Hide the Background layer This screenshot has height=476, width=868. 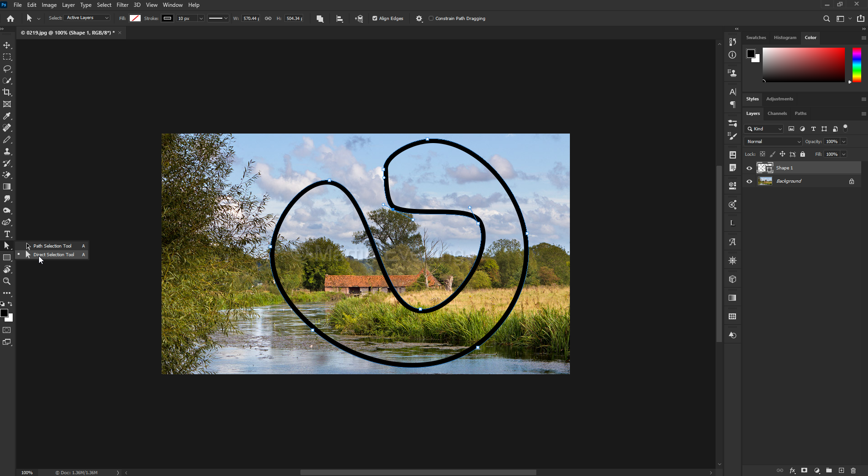[749, 181]
